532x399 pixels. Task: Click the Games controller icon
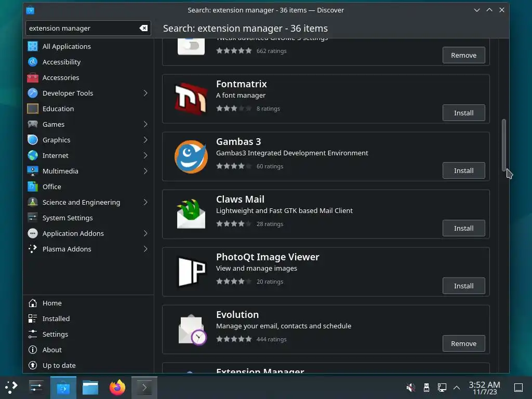33,124
